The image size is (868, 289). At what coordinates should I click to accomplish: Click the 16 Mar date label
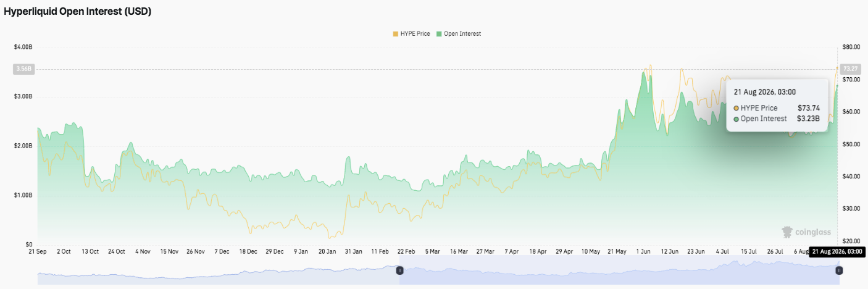click(459, 252)
